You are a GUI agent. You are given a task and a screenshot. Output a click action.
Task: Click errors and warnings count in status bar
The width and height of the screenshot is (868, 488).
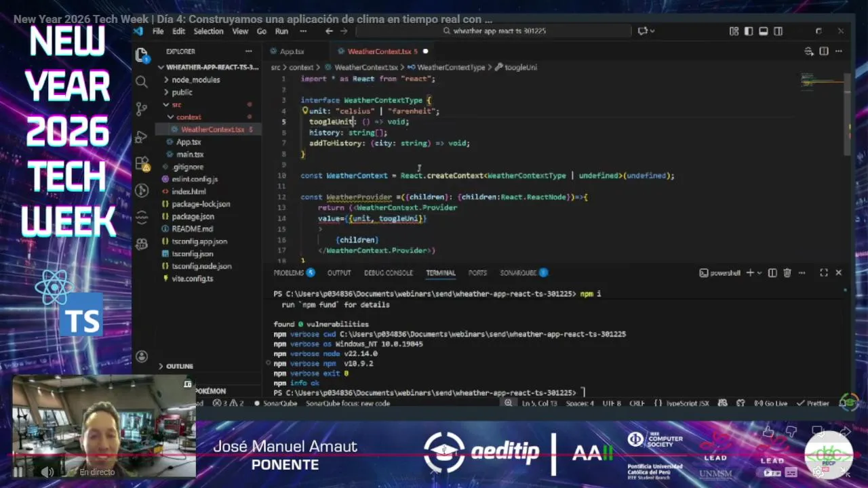coord(229,403)
